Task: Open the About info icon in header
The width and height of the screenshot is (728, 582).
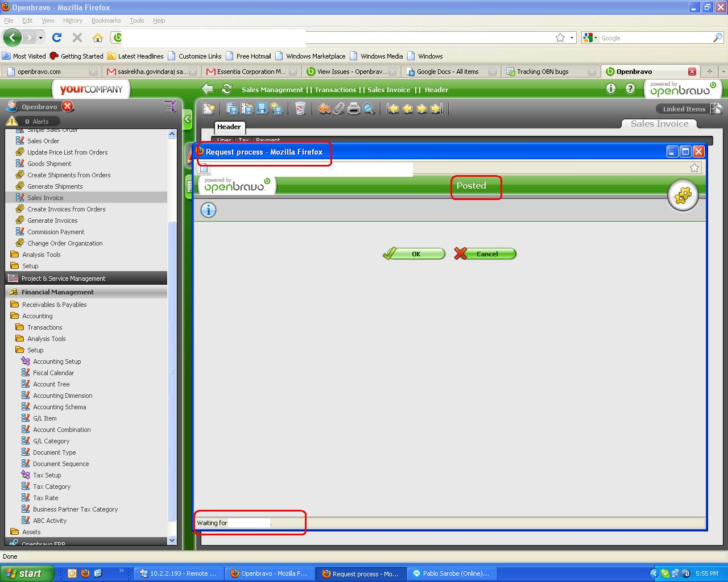Action: click(611, 89)
